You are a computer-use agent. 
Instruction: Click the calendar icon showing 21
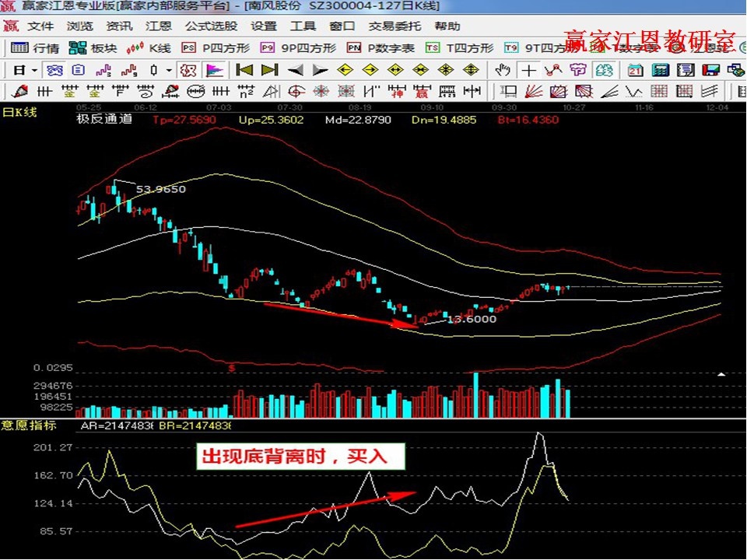(x=635, y=70)
